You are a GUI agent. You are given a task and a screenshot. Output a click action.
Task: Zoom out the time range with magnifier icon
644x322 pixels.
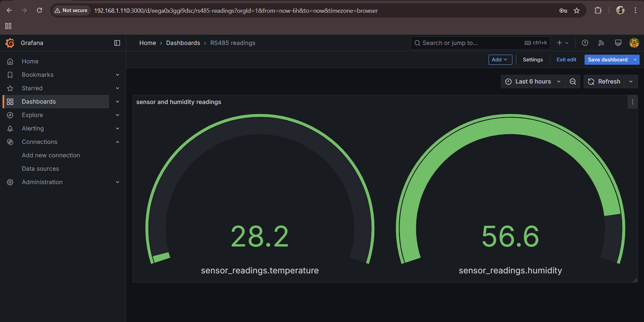572,82
